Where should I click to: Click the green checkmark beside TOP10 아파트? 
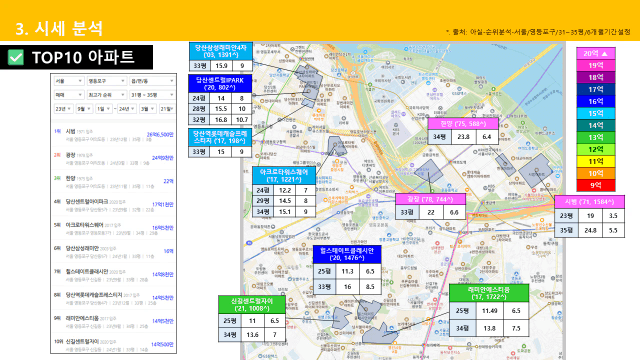[x=16, y=58]
